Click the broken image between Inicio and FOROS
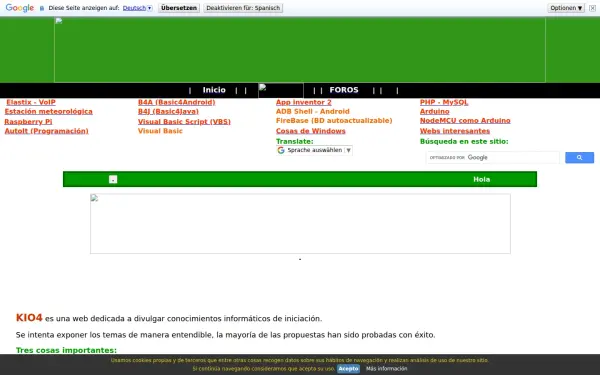The height and width of the screenshot is (375, 600). point(281,91)
